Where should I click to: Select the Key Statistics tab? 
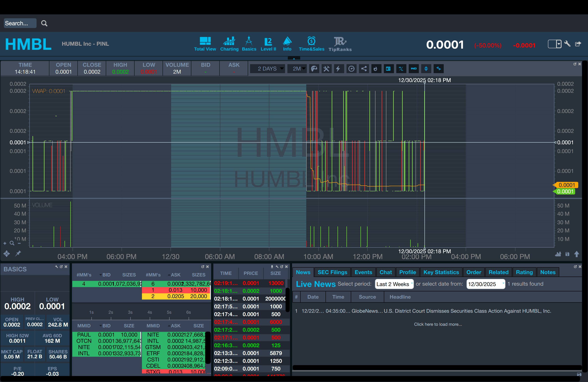[x=441, y=272]
